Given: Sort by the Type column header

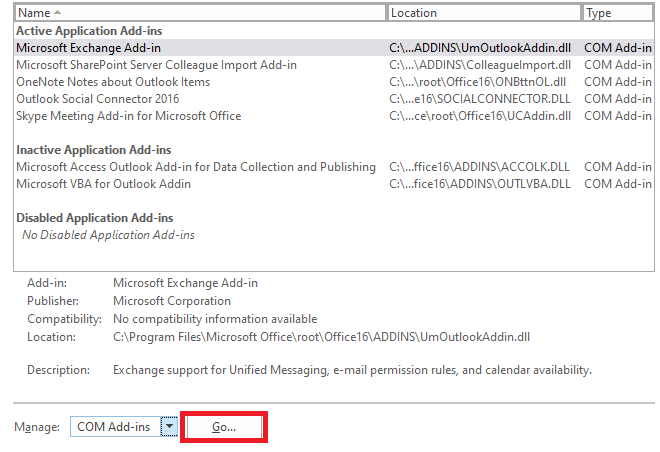Looking at the screenshot, I should click(618, 13).
